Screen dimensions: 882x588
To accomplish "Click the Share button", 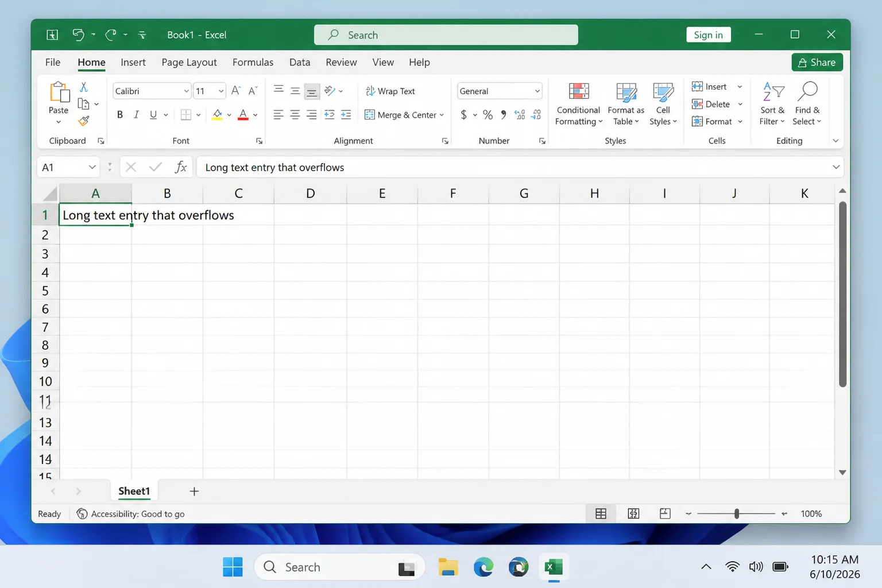I will coord(817,62).
